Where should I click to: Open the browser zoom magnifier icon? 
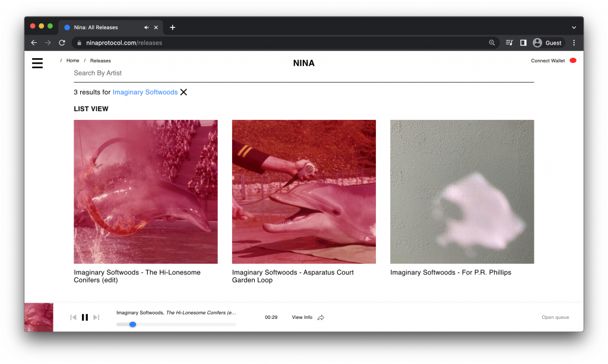(492, 43)
